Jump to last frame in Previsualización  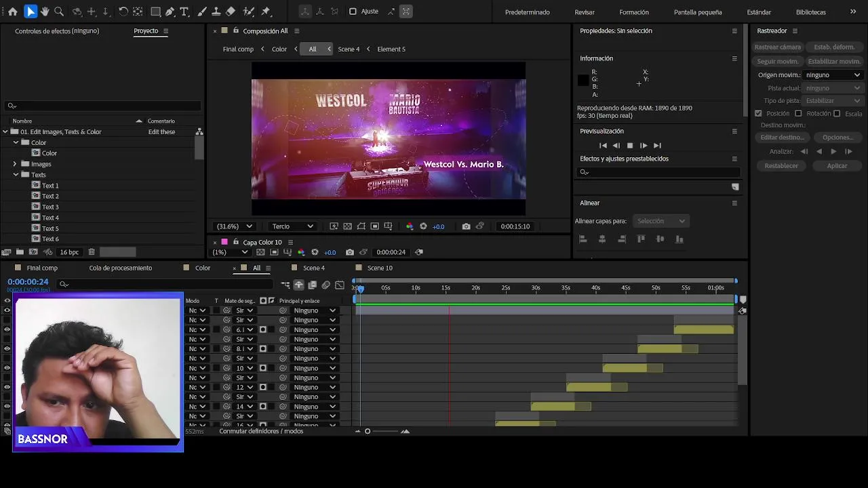point(657,146)
